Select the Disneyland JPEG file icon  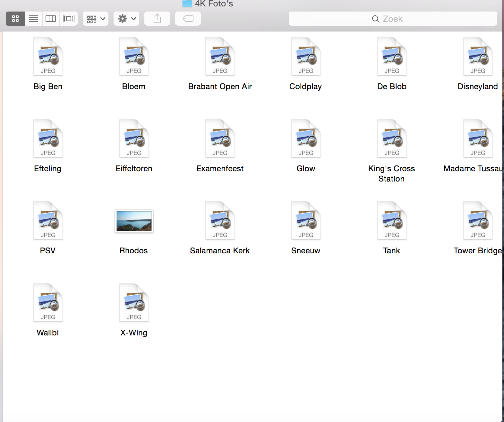(x=478, y=56)
